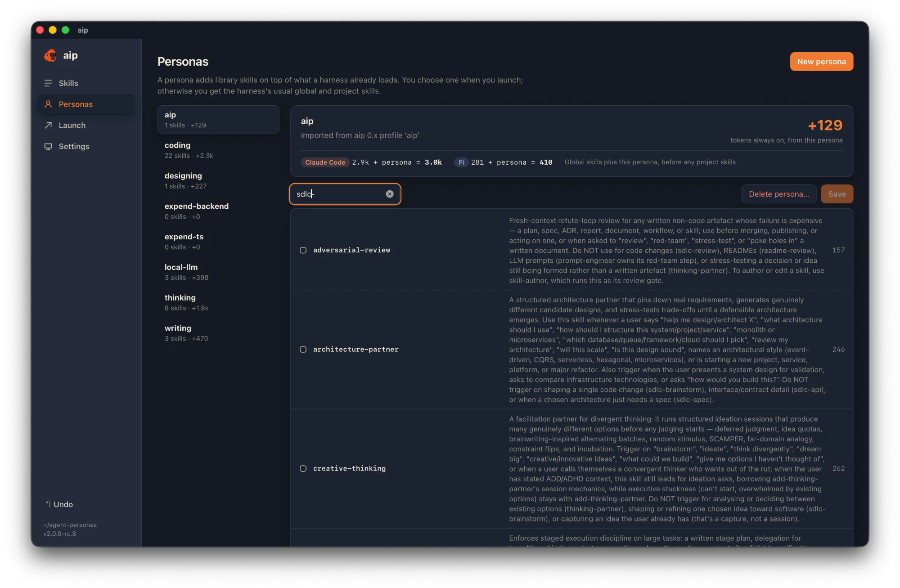Click the 262 token value for creative-thinking
900x588 pixels.
click(838, 469)
